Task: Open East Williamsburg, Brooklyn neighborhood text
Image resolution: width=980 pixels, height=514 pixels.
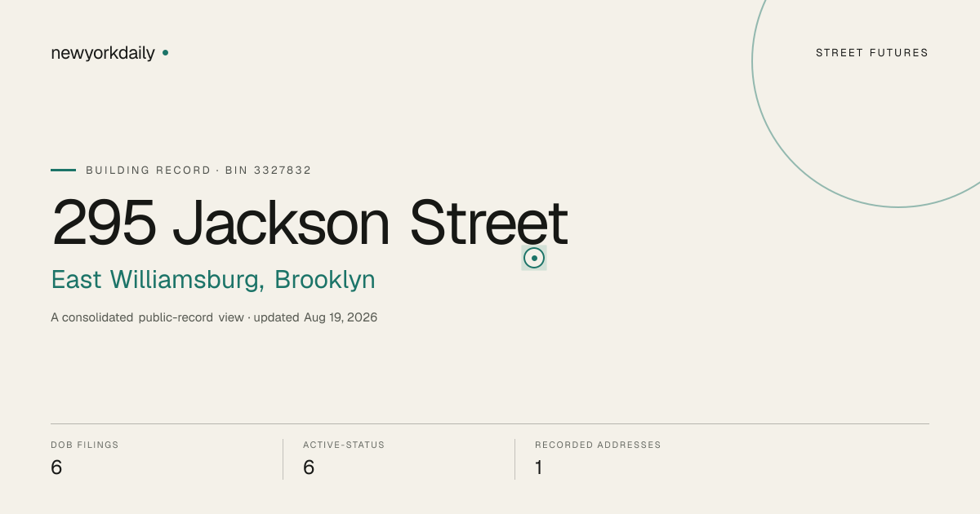Action: 213,279
